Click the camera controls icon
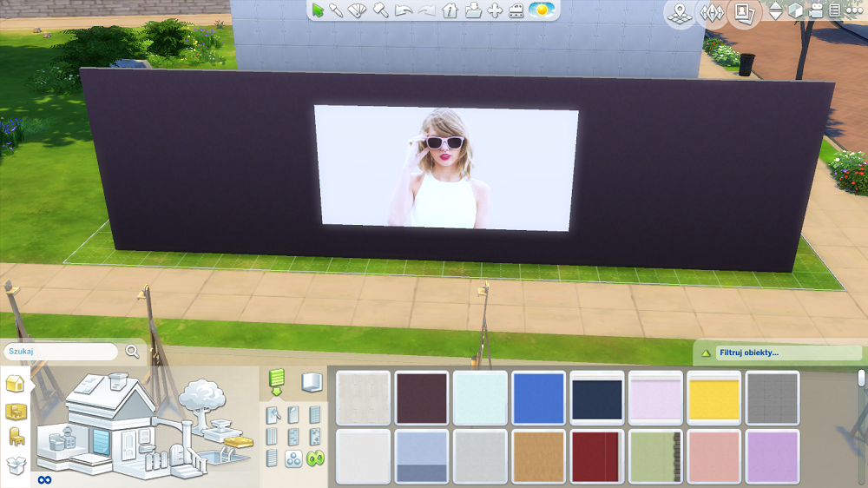This screenshot has height=488, width=868. (x=816, y=10)
